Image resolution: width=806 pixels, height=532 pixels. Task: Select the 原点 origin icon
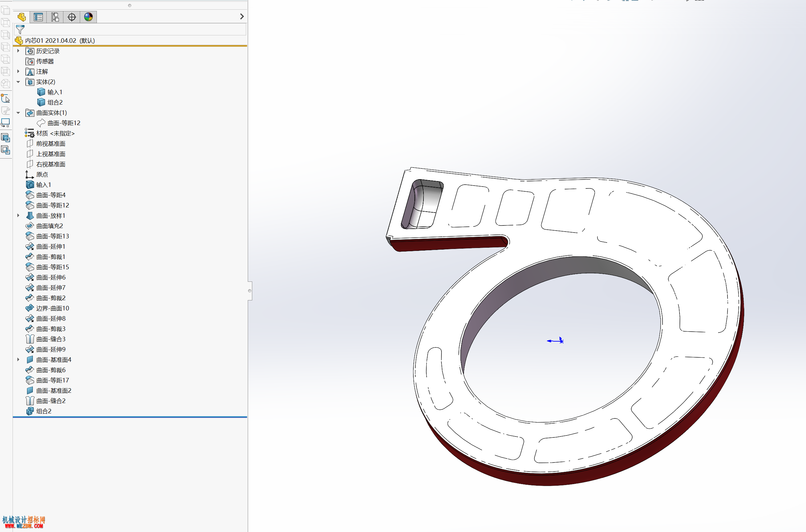(30, 174)
